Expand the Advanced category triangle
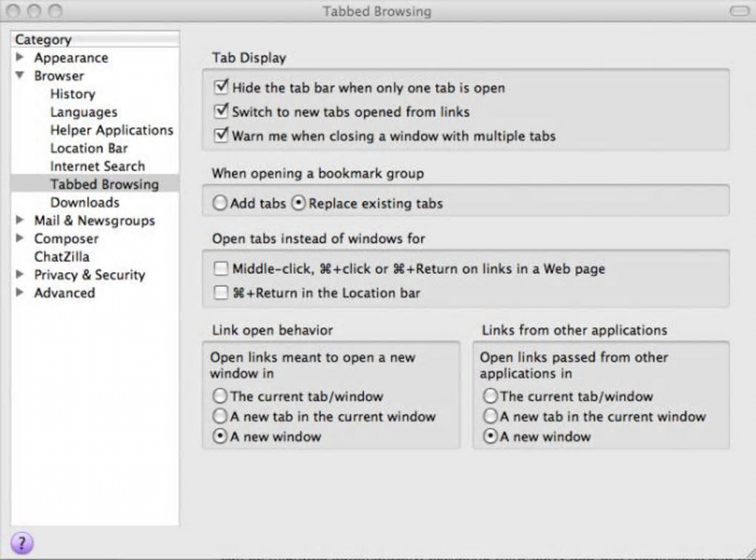Screen dimensions: 756x560 coord(20,292)
